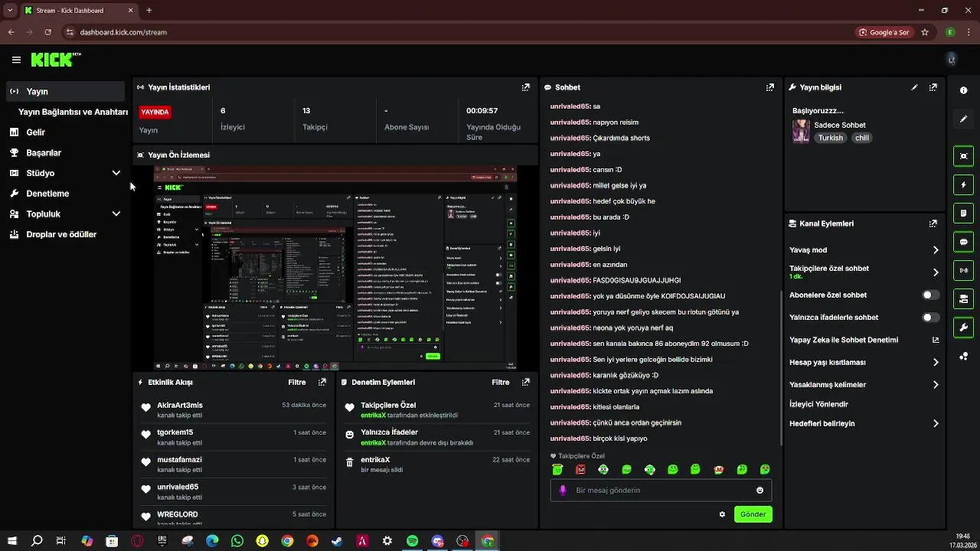Open Hedefleri belirleyin options chevron
This screenshot has width=980, height=551.
click(x=936, y=423)
